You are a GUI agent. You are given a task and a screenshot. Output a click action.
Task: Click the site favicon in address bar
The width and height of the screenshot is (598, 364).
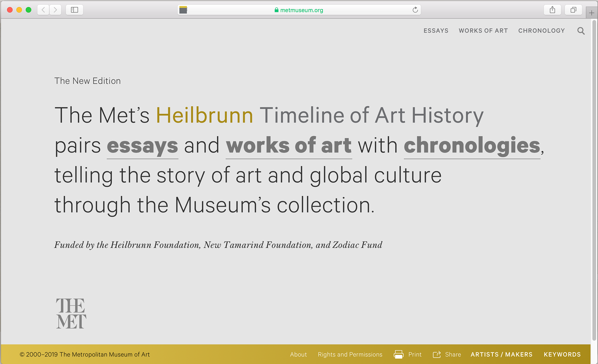click(x=183, y=10)
